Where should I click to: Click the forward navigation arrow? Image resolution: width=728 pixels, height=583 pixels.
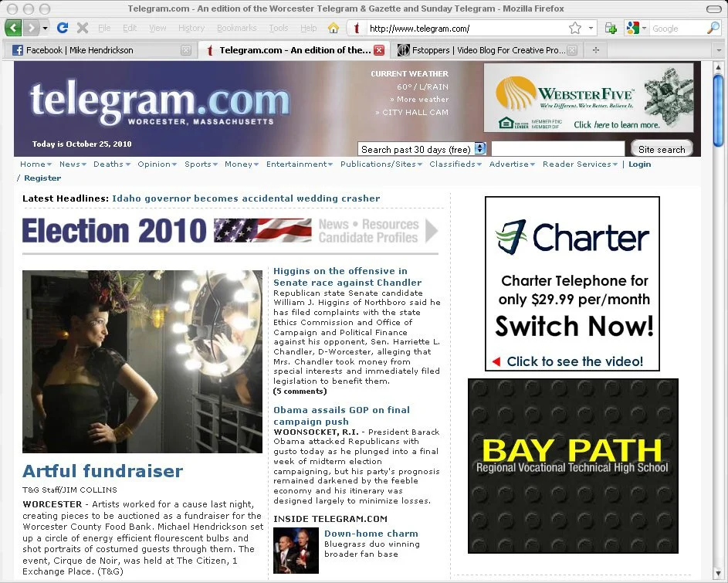coord(31,28)
